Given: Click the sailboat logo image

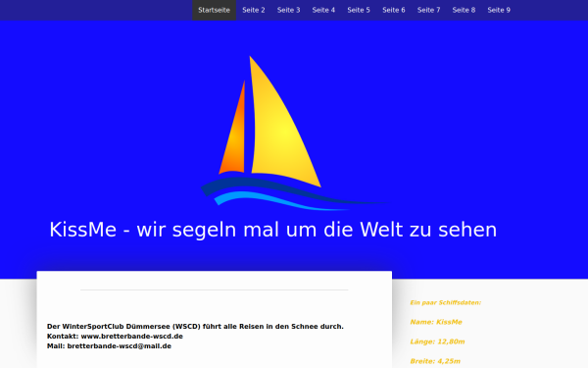Looking at the screenshot, I should (294, 132).
